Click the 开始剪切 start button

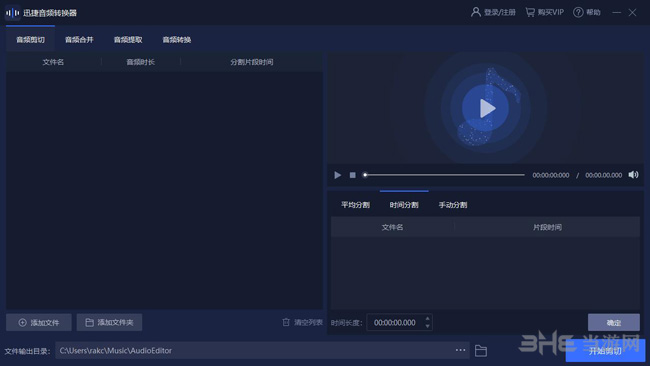click(605, 351)
